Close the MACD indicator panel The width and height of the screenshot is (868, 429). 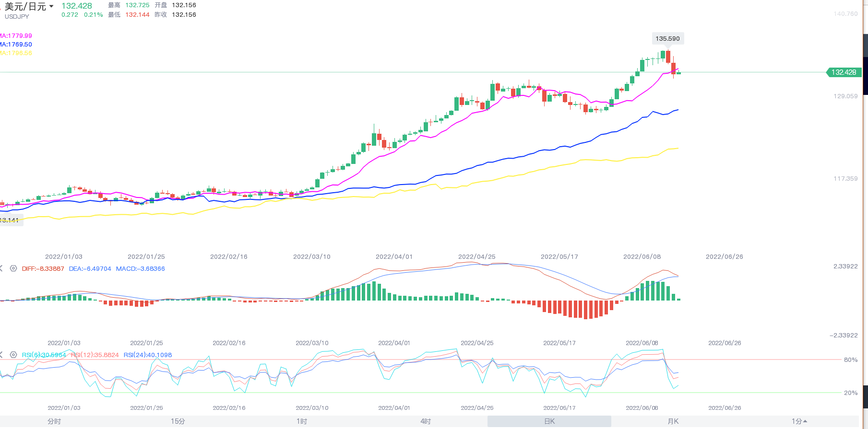[x=1, y=269]
